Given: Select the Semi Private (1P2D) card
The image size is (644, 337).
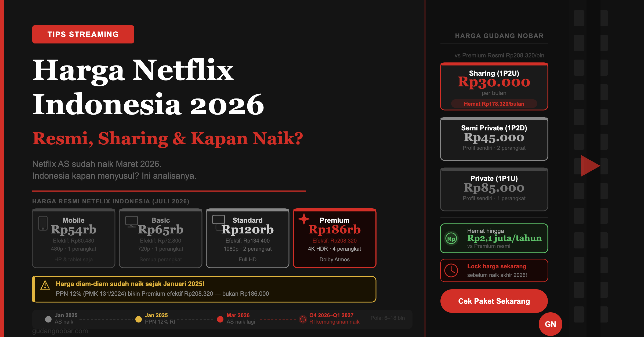Looking at the screenshot, I should point(494,139).
